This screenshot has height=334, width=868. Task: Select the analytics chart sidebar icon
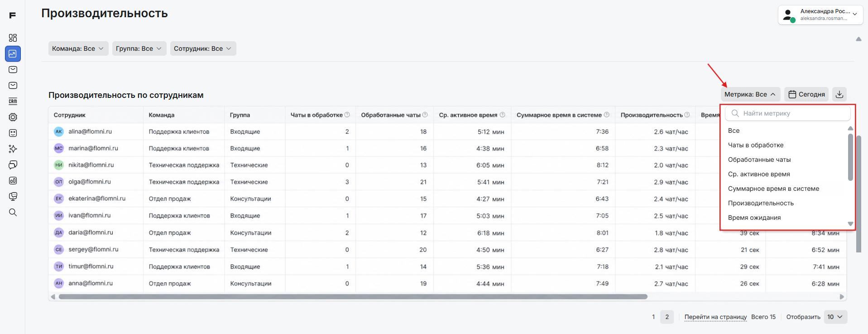[x=13, y=54]
